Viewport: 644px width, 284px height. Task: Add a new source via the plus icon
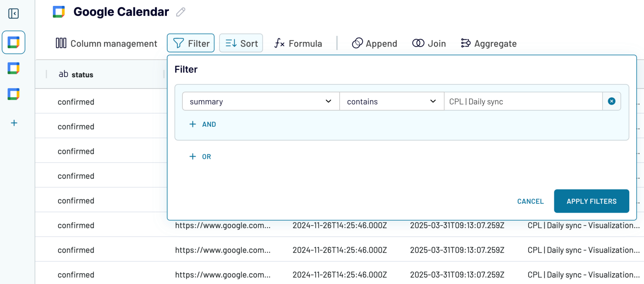pos(14,122)
